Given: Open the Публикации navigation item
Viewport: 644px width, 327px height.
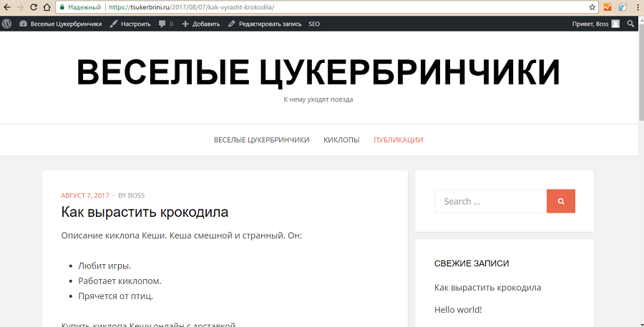Looking at the screenshot, I should (x=398, y=140).
